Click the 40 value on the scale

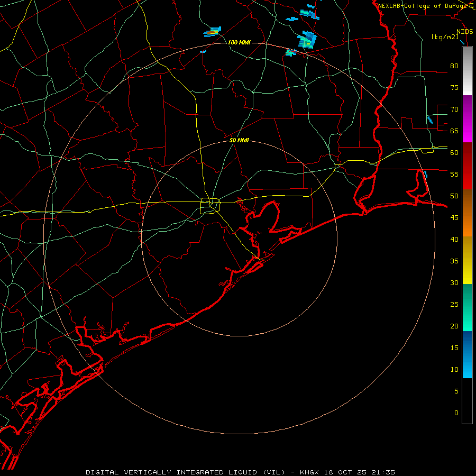click(x=454, y=239)
